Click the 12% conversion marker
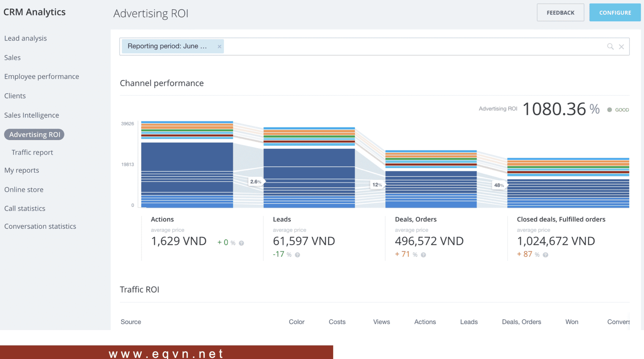The height and width of the screenshot is (359, 644). (x=377, y=185)
